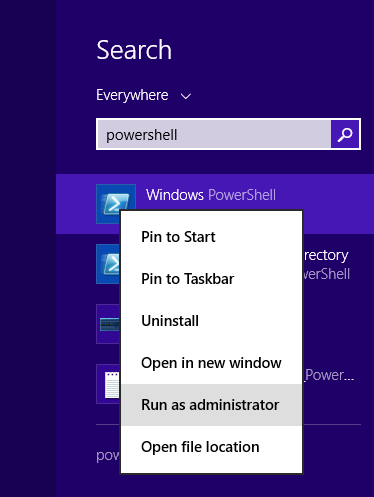Screen dimensions: 374x497
Task: Click the second PowerShell result icon
Action: point(108,264)
